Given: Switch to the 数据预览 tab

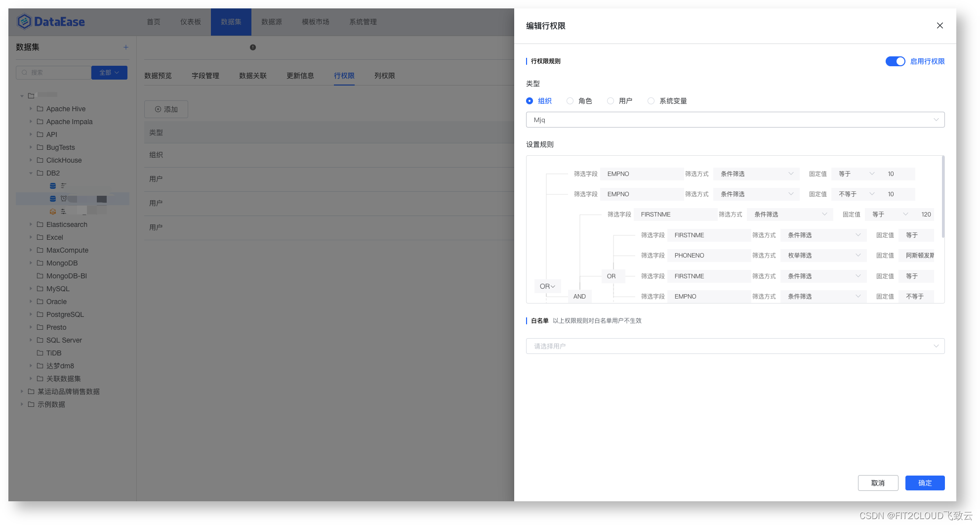Looking at the screenshot, I should [158, 76].
